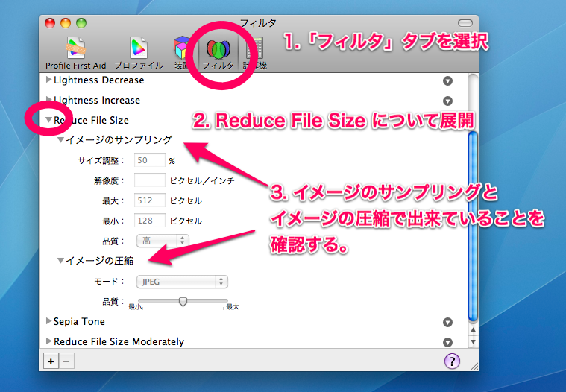
Task: Open action menu for Reduce File Size Moderately
Action: click(447, 342)
